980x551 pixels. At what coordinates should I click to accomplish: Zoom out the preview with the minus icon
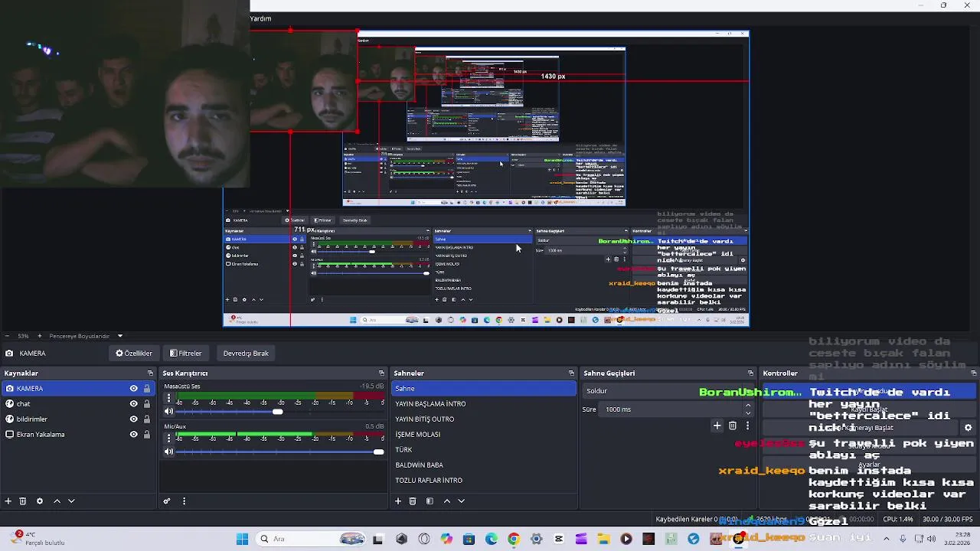[x=7, y=336]
